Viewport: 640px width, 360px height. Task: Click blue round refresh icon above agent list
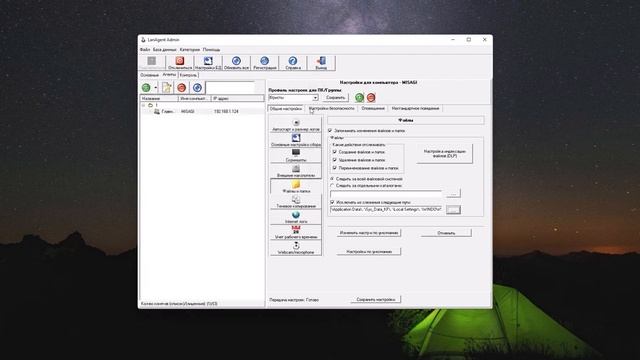[x=197, y=87]
